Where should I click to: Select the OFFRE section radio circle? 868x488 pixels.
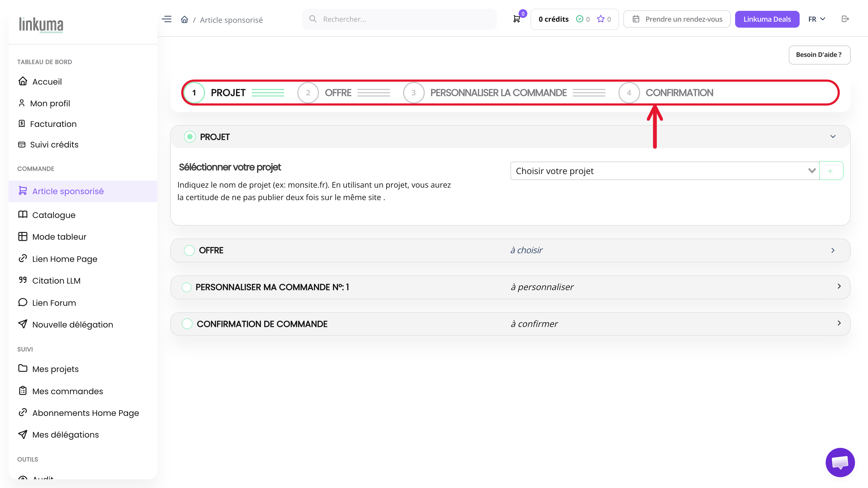pyautogui.click(x=189, y=250)
